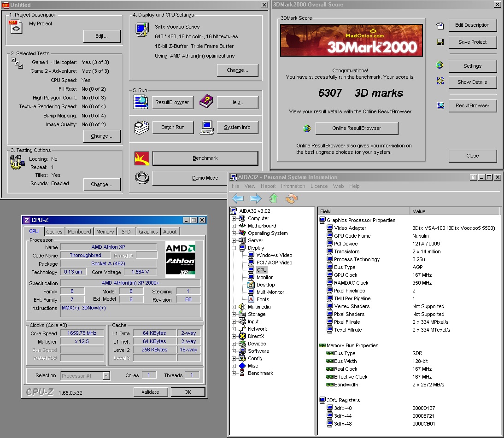Screen dimensions: 504x438
Task: Switch to the Graphics tab in CPU-Z
Action: pyautogui.click(x=148, y=232)
